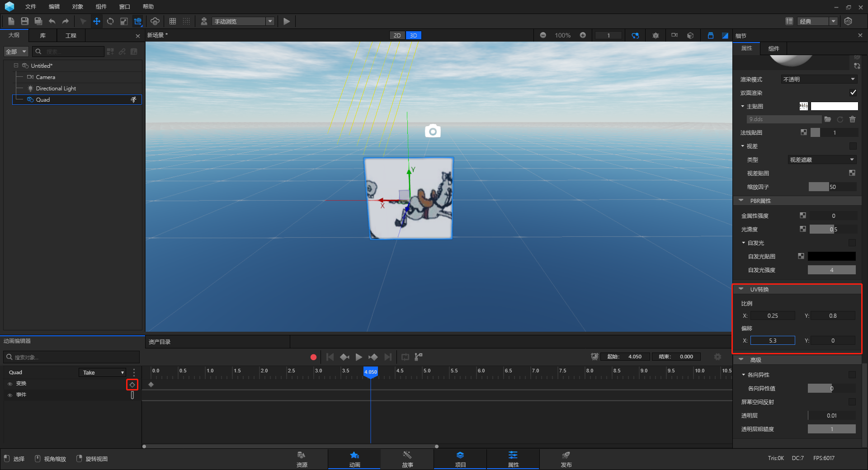Screen dimensions: 868x470
Task: Toggle the world coordinate tool
Action: pyautogui.click(x=138, y=21)
